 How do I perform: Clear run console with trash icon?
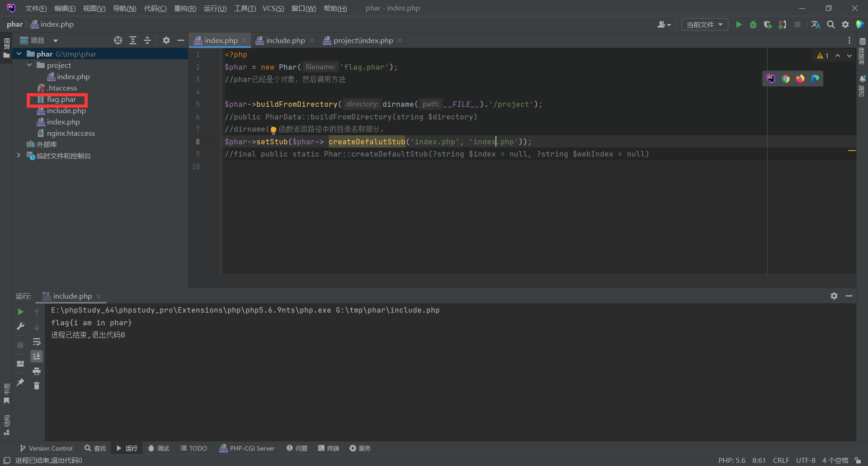37,385
